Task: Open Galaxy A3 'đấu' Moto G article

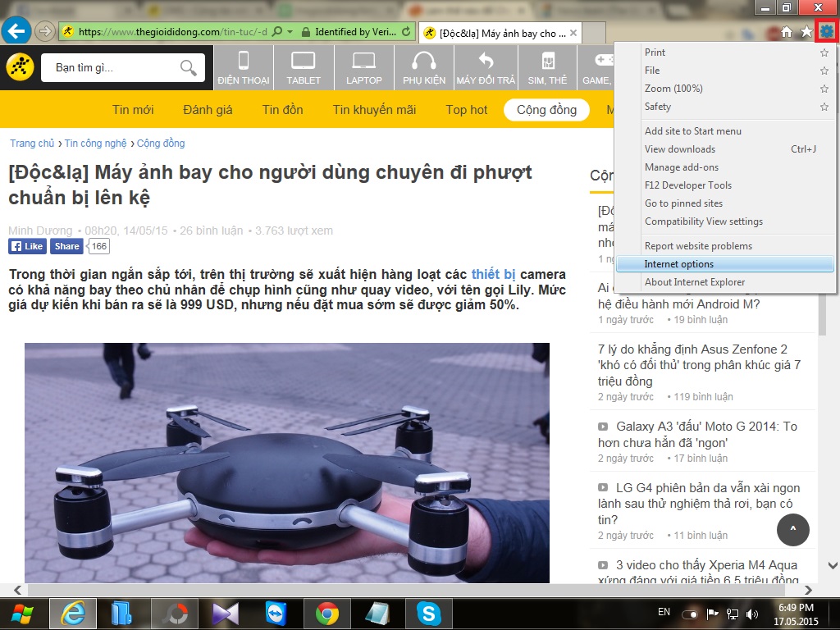Action: pos(698,435)
